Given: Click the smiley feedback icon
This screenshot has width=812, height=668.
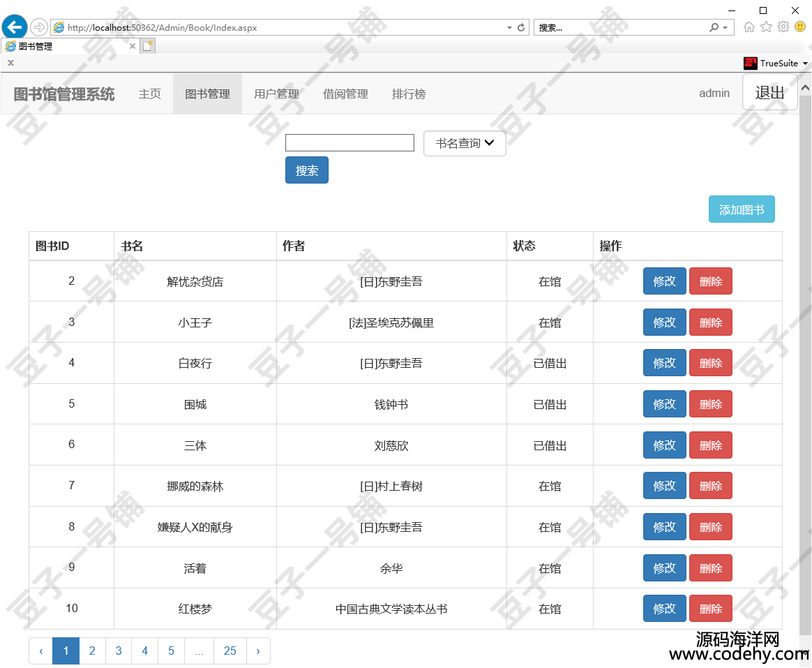Looking at the screenshot, I should [x=800, y=27].
